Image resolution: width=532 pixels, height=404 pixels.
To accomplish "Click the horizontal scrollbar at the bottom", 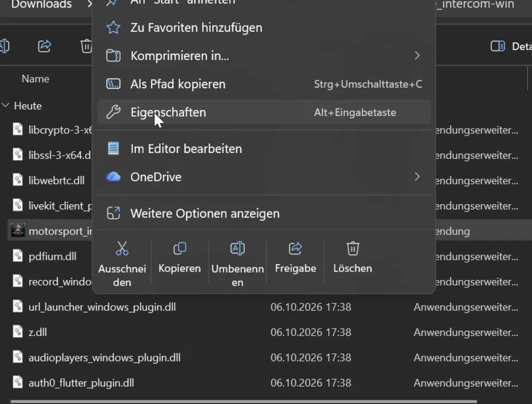I will coord(244,402).
